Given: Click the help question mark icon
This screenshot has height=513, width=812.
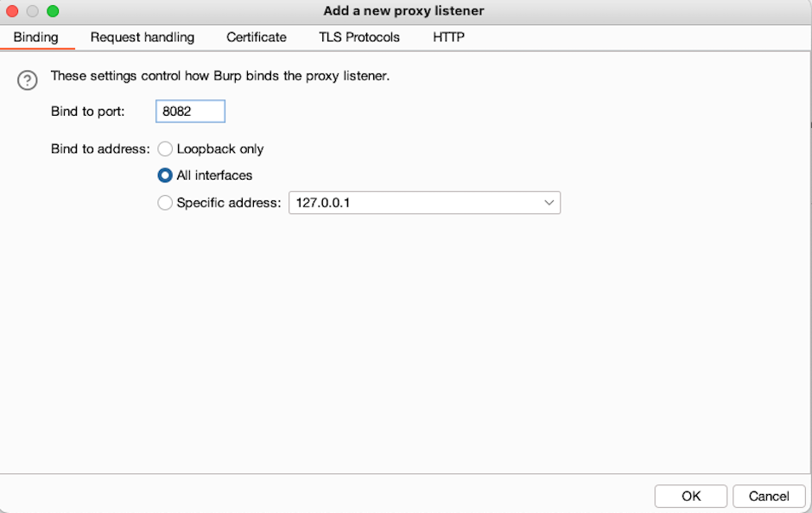Looking at the screenshot, I should click(27, 79).
